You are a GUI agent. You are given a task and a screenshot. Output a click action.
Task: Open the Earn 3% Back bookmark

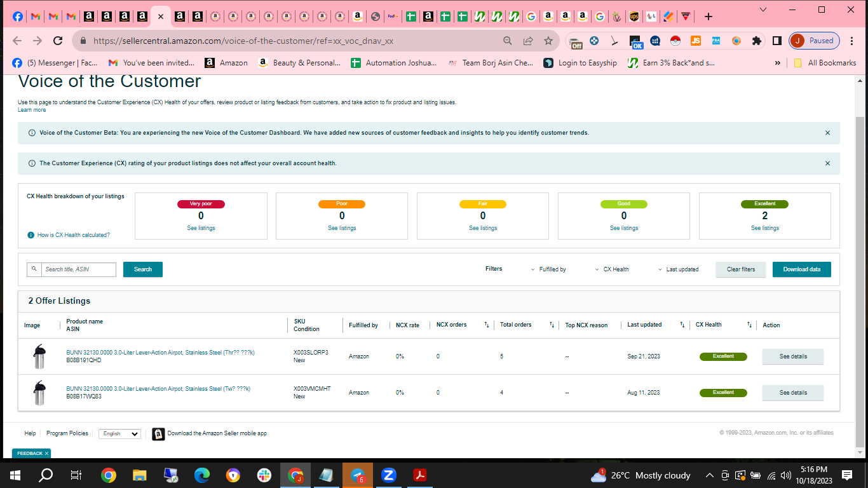point(671,63)
